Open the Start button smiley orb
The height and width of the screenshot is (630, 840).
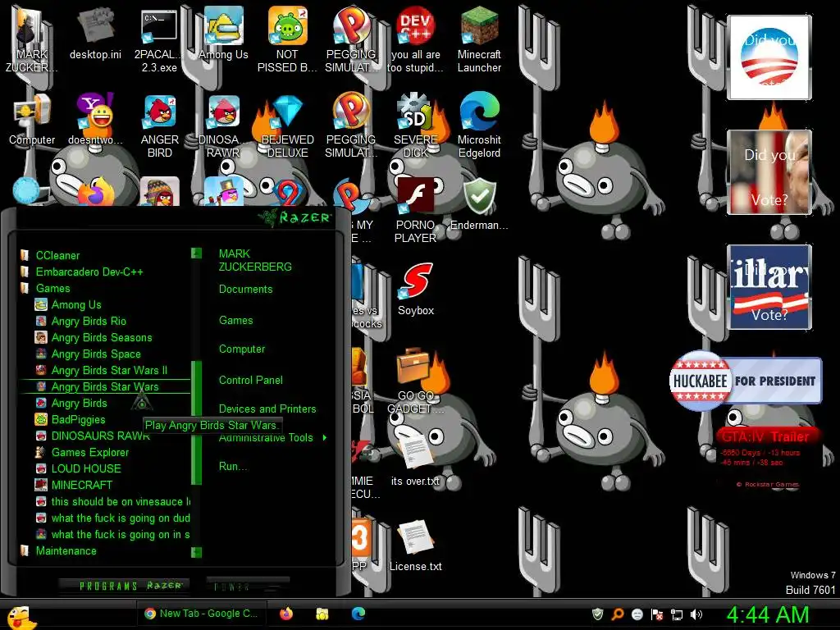pos(20,617)
